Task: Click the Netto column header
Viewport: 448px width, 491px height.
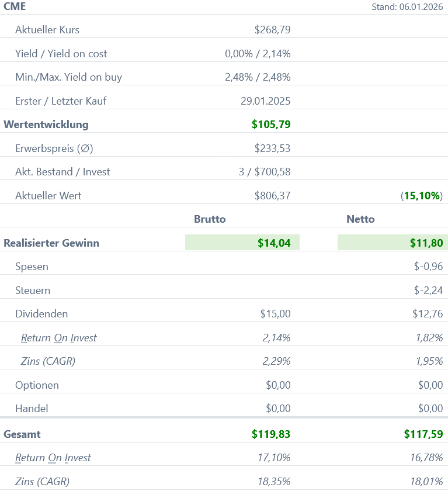Action: pos(360,219)
